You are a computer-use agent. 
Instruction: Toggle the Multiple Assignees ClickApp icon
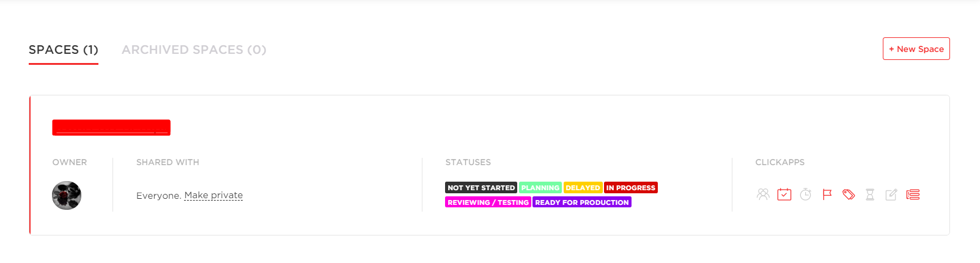click(763, 194)
